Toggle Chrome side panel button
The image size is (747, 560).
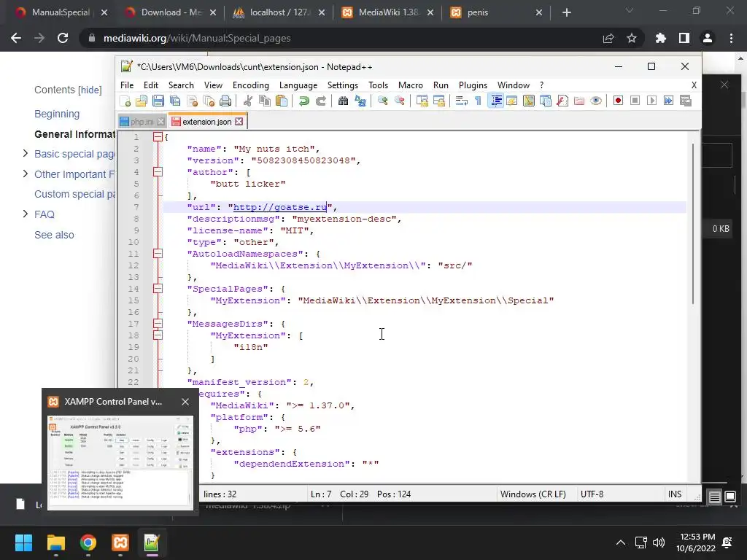pyautogui.click(x=684, y=38)
